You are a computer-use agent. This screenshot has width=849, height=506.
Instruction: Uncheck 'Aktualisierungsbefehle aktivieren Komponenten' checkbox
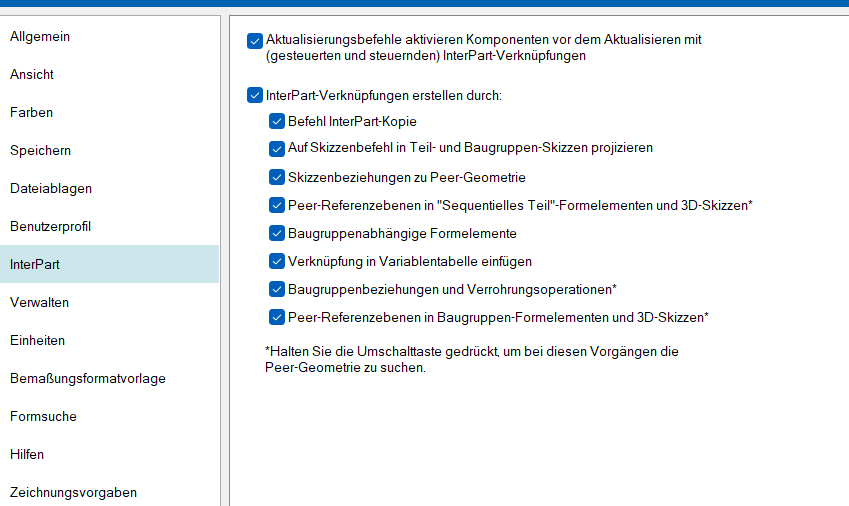(254, 41)
